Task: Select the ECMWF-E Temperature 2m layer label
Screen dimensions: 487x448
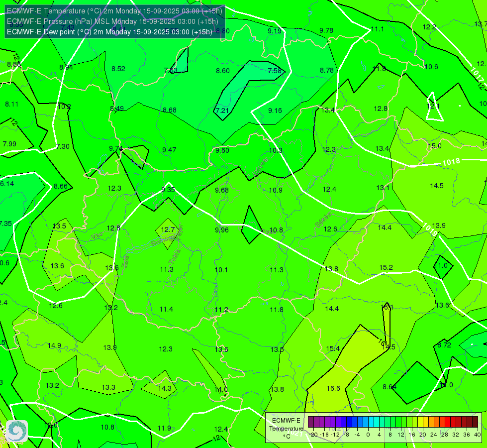Action: coord(114,11)
